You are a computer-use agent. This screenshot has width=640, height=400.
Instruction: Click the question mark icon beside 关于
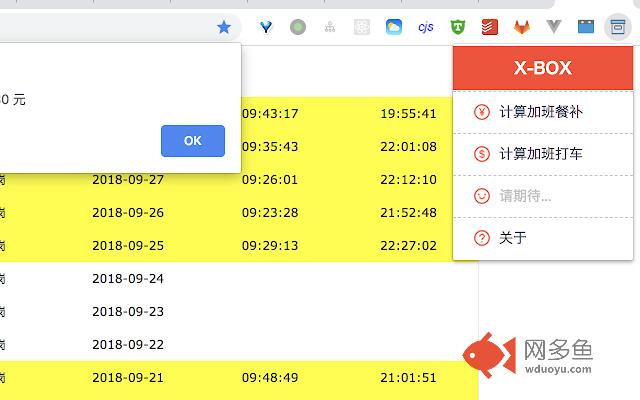click(x=482, y=238)
